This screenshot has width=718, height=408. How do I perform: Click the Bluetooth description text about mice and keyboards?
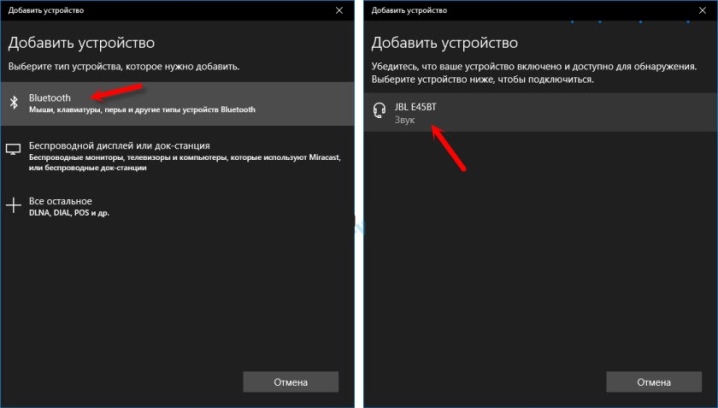tap(142, 109)
